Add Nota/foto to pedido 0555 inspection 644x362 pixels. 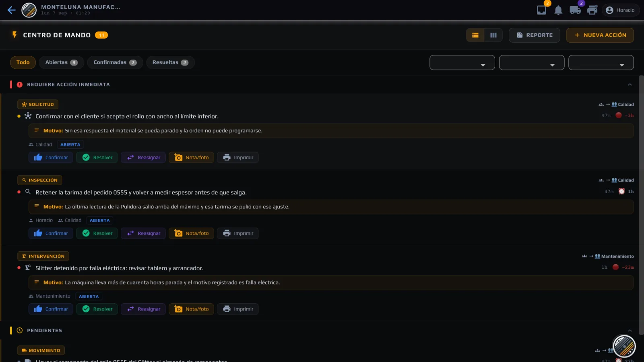[191, 233]
